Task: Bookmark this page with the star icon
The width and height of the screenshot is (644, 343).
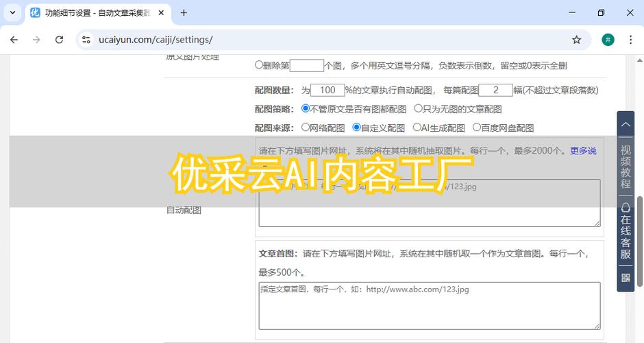Action: [577, 40]
